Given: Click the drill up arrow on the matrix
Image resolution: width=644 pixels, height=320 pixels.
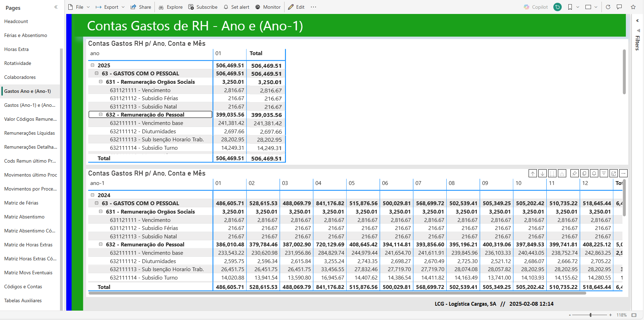Looking at the screenshot, I should click(533, 173).
